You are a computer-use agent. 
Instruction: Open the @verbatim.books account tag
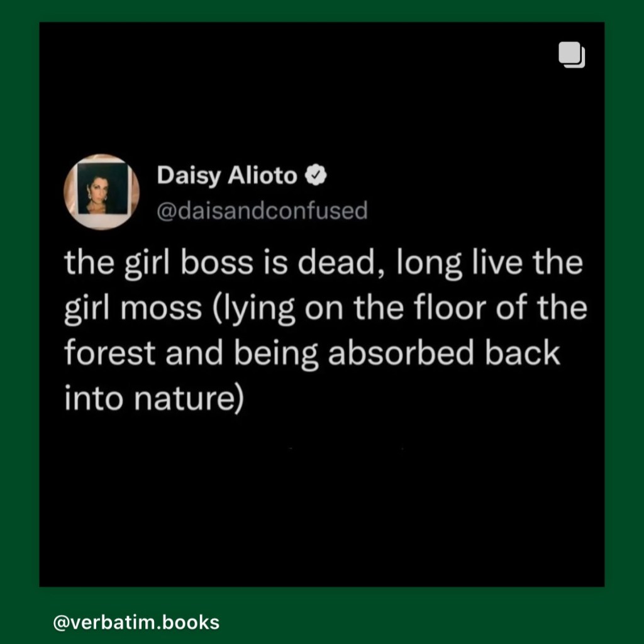(136, 623)
